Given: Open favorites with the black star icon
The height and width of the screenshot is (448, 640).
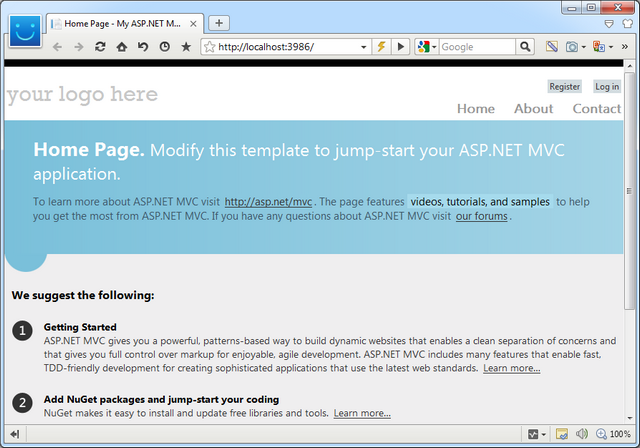Looking at the screenshot, I should pos(186,47).
